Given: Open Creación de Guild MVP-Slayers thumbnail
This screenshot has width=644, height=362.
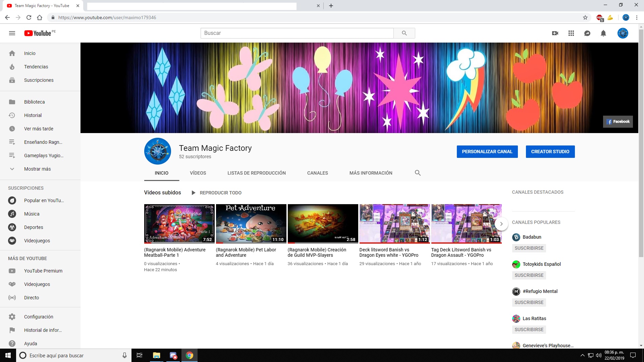Looking at the screenshot, I should [x=323, y=224].
